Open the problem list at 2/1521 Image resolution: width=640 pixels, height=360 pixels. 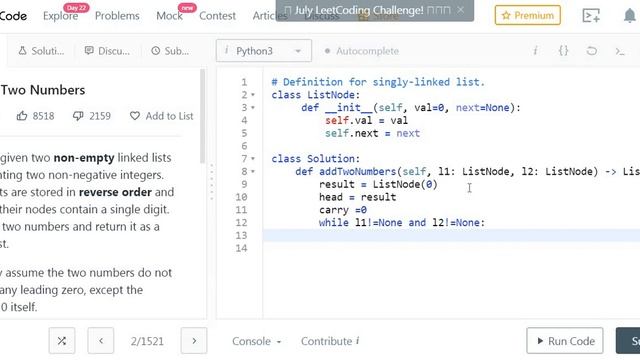tap(147, 341)
